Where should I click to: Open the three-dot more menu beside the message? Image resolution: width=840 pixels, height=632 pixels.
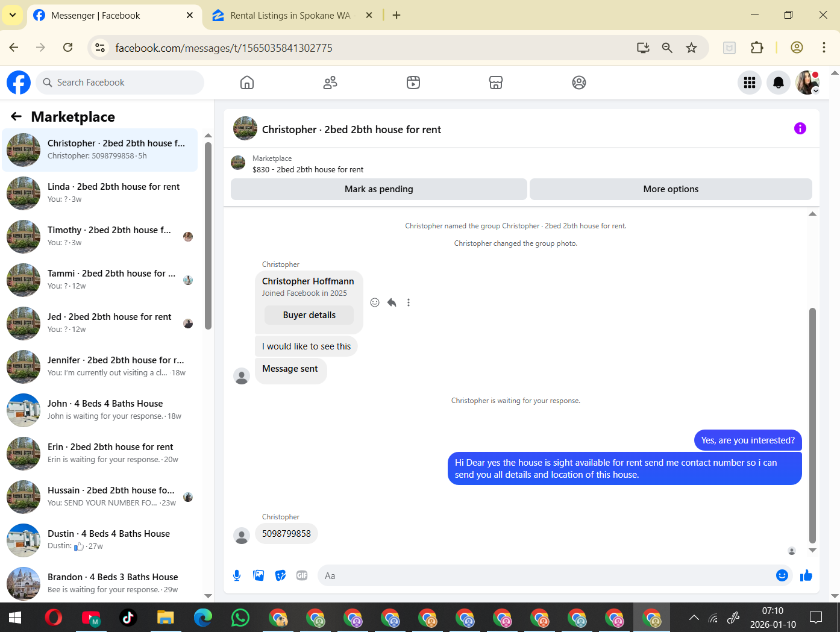409,302
